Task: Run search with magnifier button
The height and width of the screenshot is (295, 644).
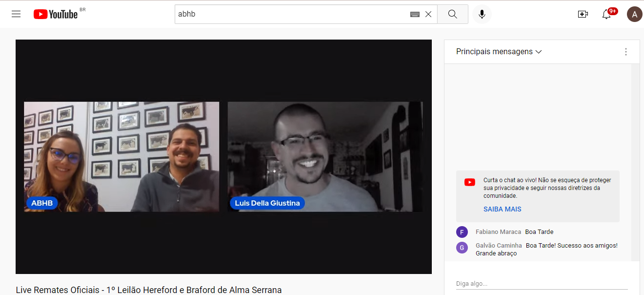Action: (x=453, y=14)
